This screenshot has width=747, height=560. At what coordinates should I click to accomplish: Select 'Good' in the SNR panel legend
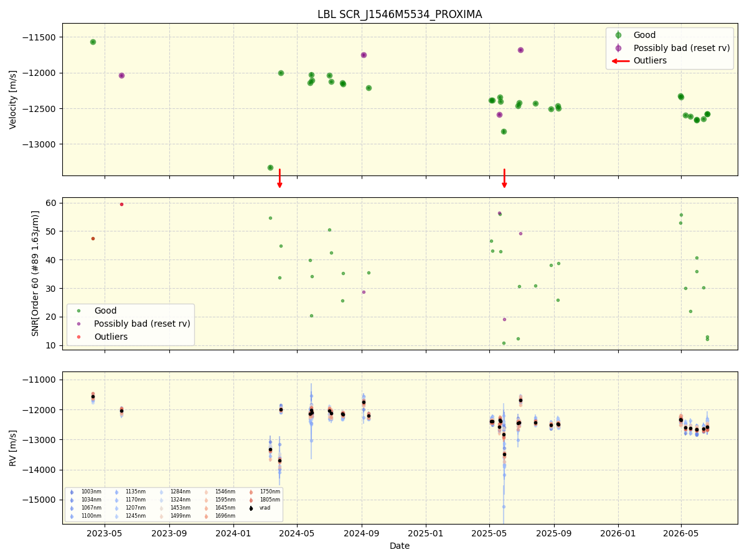point(105,310)
